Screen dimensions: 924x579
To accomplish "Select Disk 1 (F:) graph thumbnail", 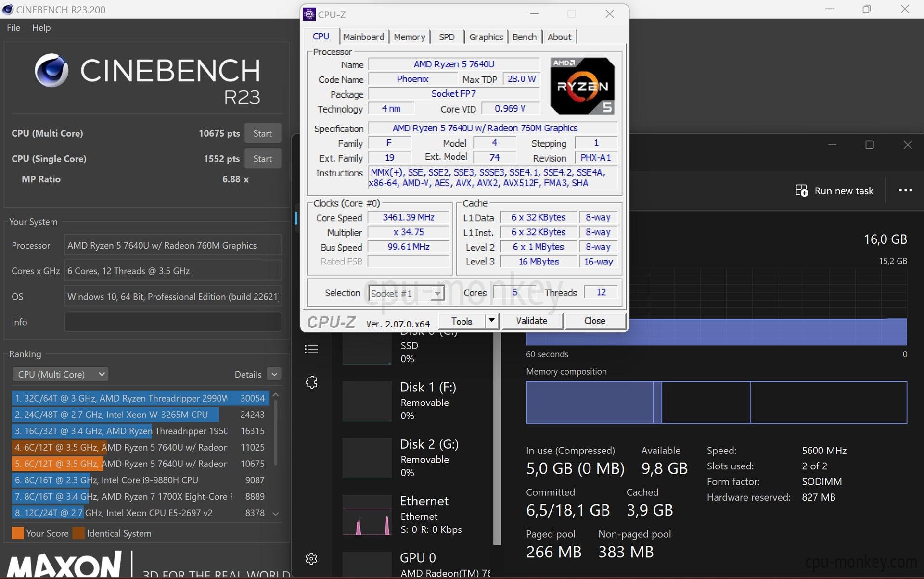I will (x=367, y=401).
